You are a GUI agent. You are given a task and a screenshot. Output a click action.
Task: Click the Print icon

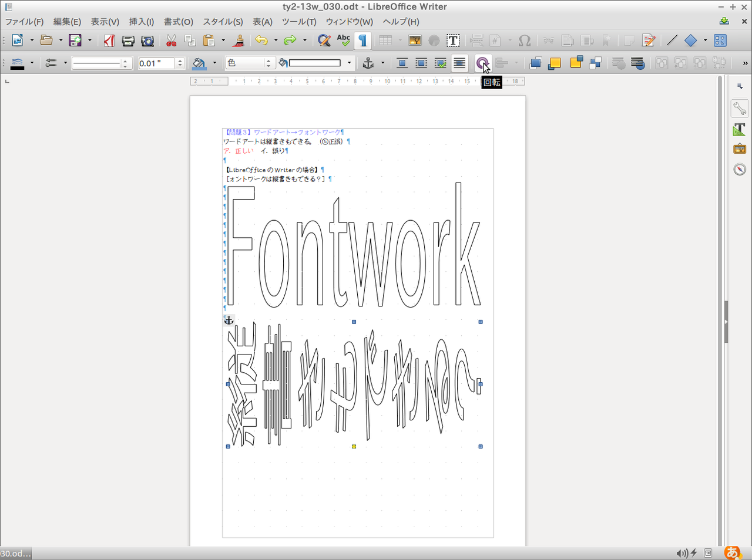[x=128, y=41]
